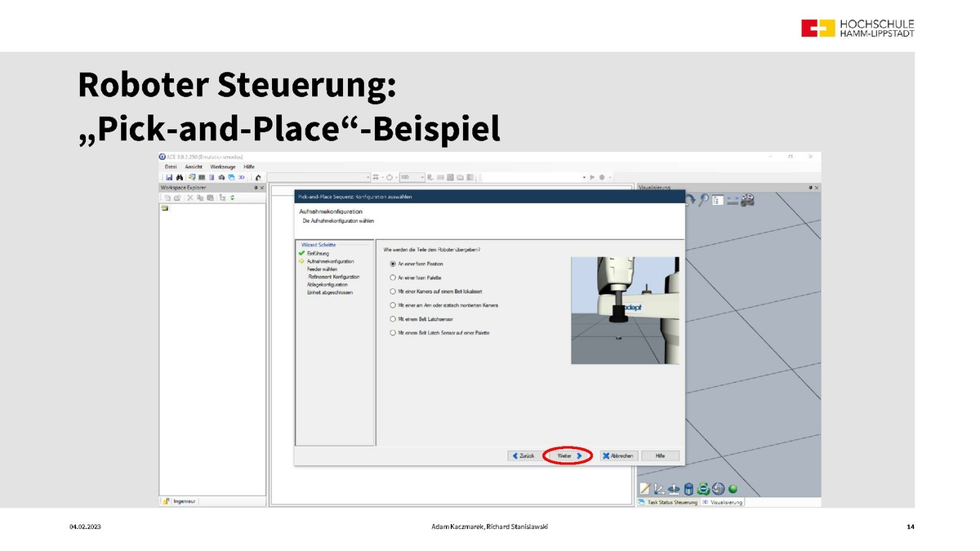Image resolution: width=980 pixels, height=551 pixels.
Task: Click the magnifier zoom icon in Visualisierung
Action: tap(702, 199)
